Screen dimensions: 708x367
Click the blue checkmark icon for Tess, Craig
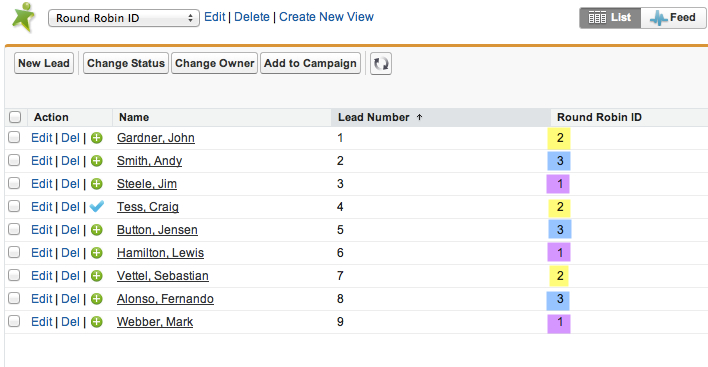point(97,206)
